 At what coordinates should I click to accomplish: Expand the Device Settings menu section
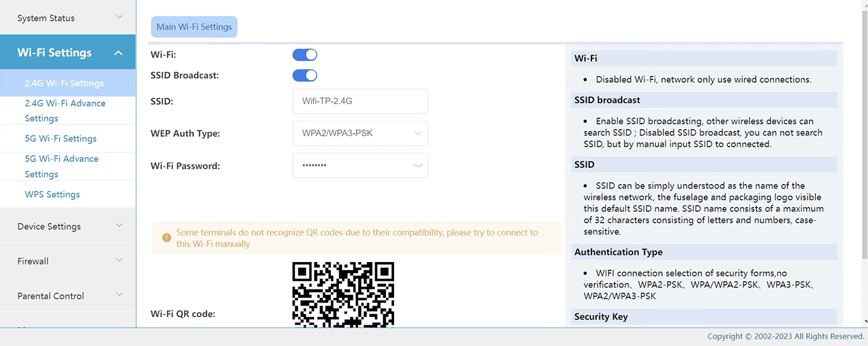(68, 226)
